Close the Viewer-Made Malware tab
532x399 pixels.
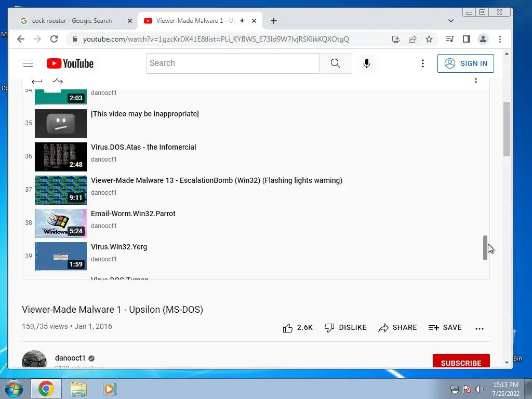click(254, 21)
